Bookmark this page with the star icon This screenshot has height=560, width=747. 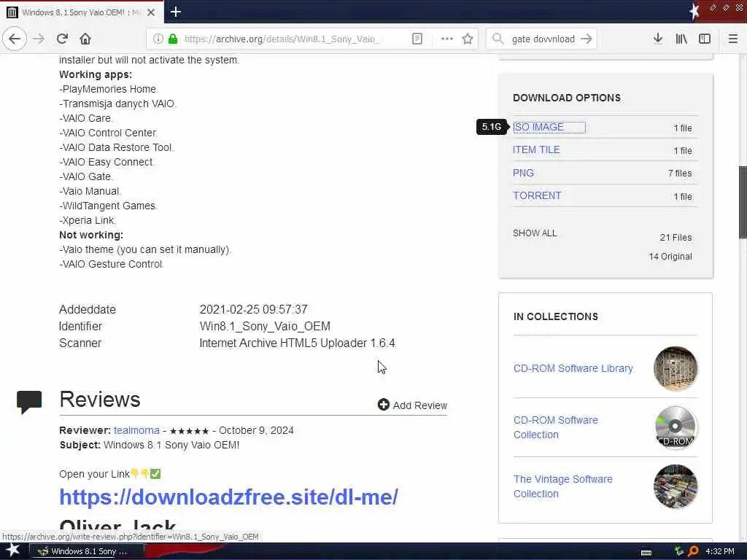(x=468, y=39)
